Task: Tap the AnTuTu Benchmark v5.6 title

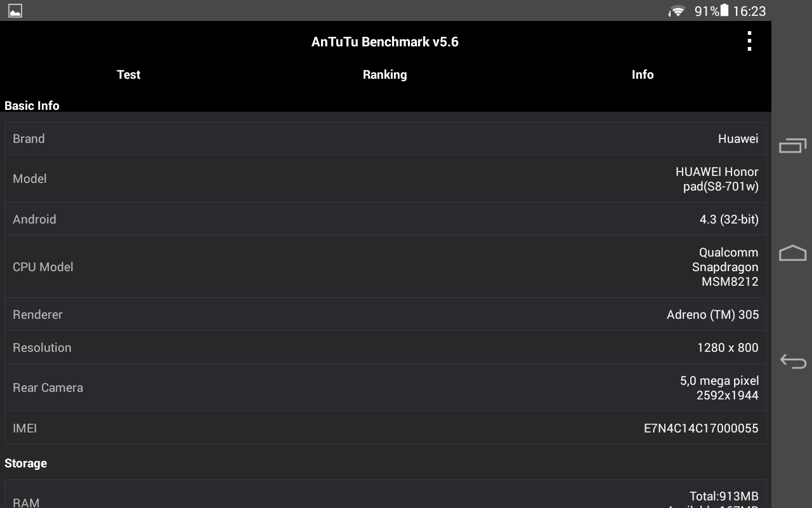Action: [x=384, y=42]
